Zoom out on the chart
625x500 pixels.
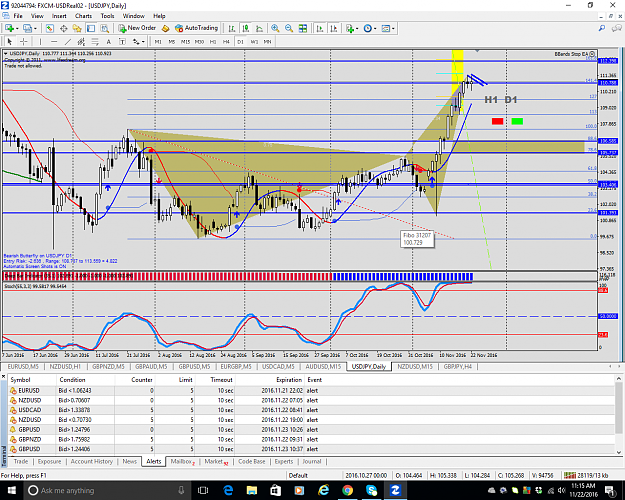tap(289, 28)
